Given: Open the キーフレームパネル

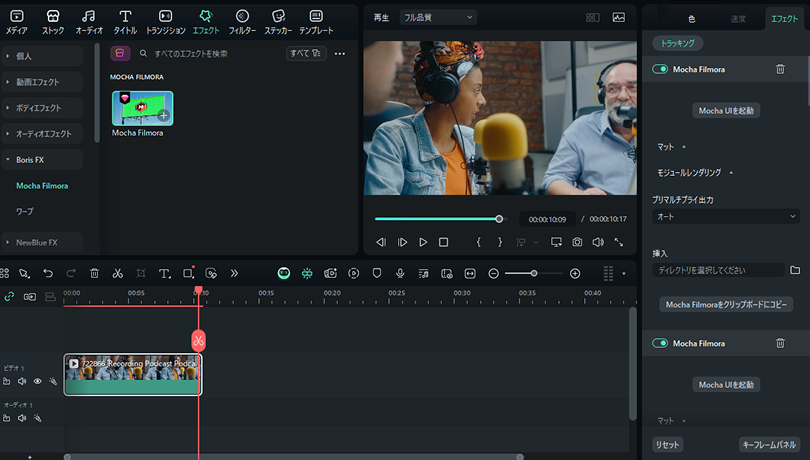Looking at the screenshot, I should point(769,444).
